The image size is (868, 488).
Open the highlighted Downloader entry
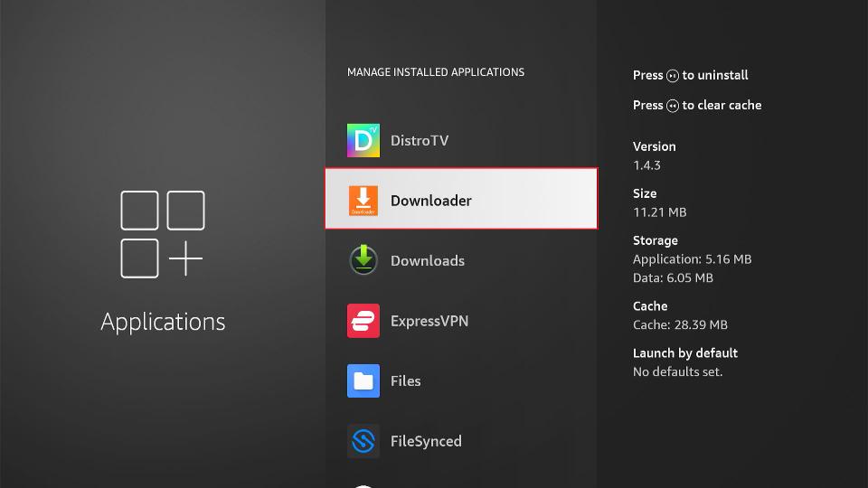click(461, 199)
